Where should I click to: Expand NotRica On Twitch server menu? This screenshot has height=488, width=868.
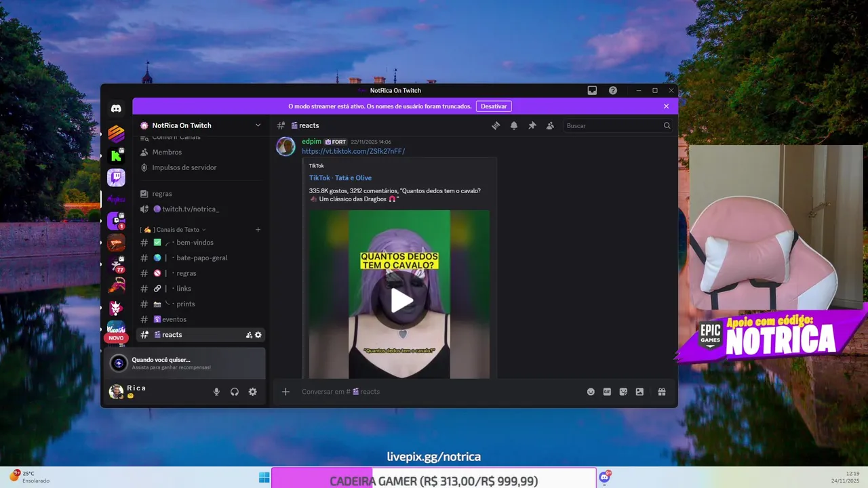(x=200, y=125)
